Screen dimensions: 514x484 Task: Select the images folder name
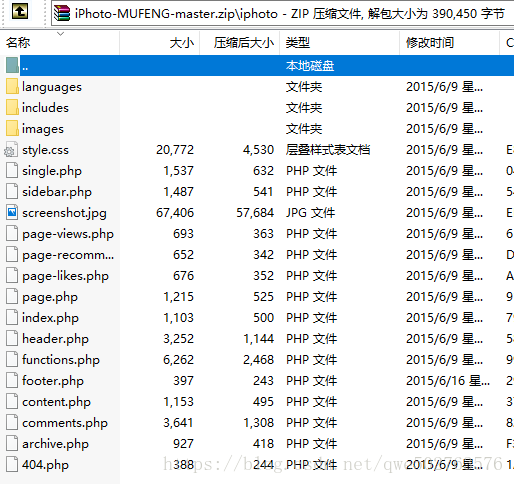pos(43,129)
